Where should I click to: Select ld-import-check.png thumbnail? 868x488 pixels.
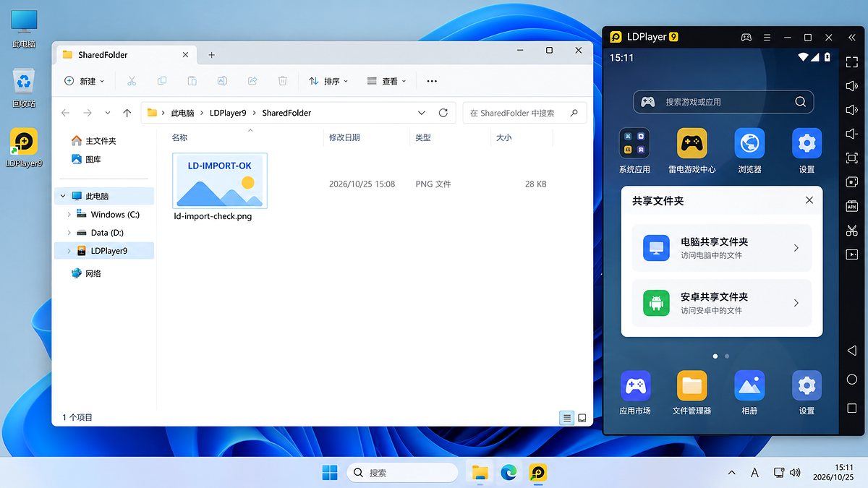click(x=221, y=180)
